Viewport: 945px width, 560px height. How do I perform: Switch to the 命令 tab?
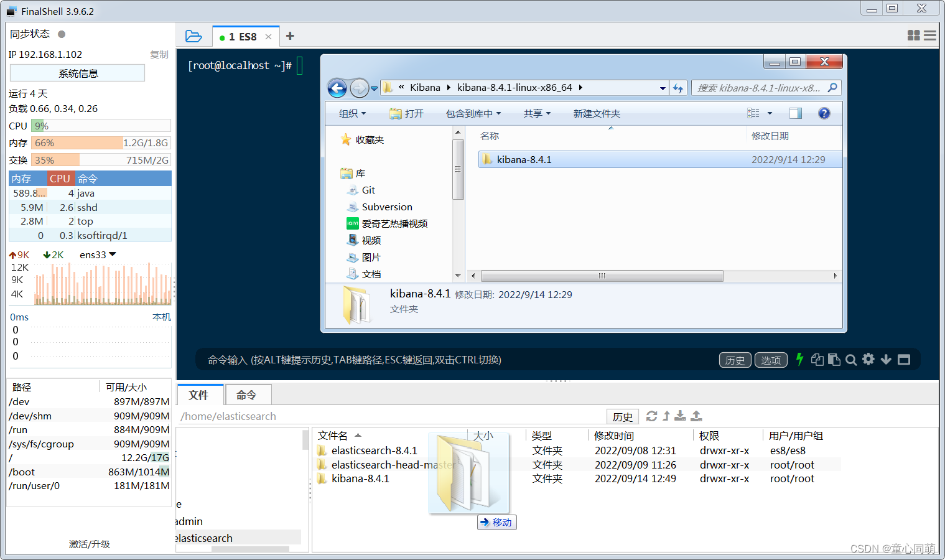coord(247,395)
